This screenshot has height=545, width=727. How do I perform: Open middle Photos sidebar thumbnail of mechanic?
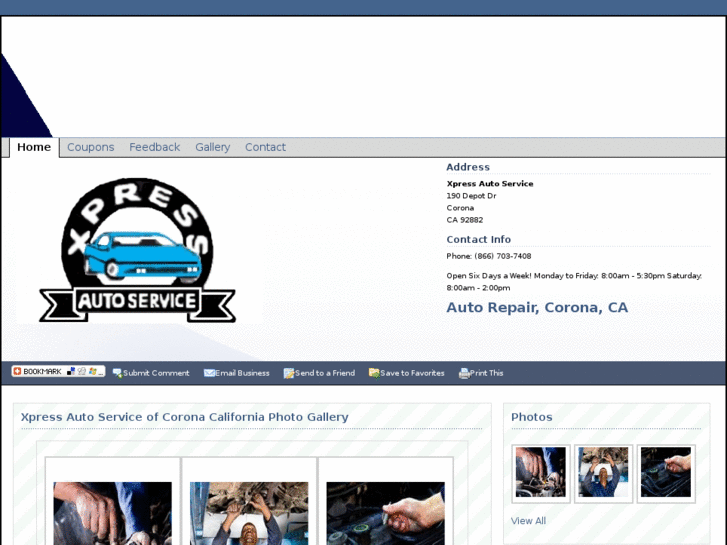coord(603,473)
